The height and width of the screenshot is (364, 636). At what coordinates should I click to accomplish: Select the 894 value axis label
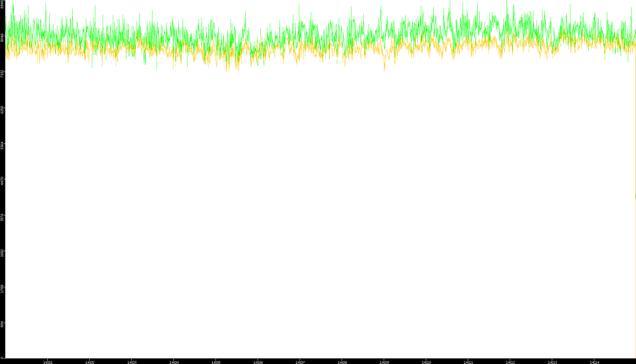click(x=2, y=324)
